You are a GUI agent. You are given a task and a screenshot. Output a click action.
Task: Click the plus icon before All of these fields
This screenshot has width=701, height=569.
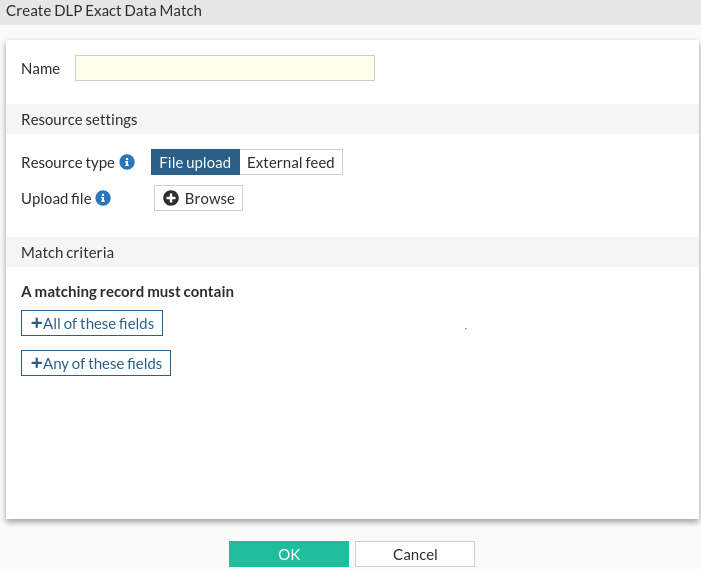36,323
